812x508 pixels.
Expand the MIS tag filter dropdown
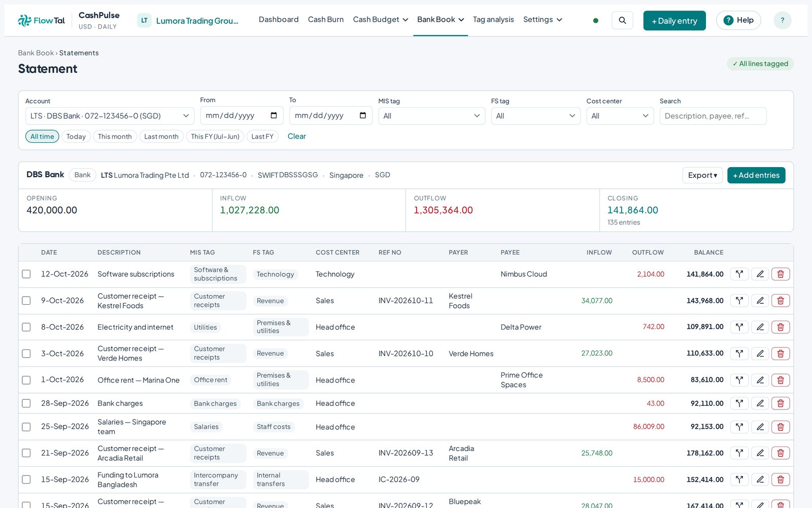431,116
